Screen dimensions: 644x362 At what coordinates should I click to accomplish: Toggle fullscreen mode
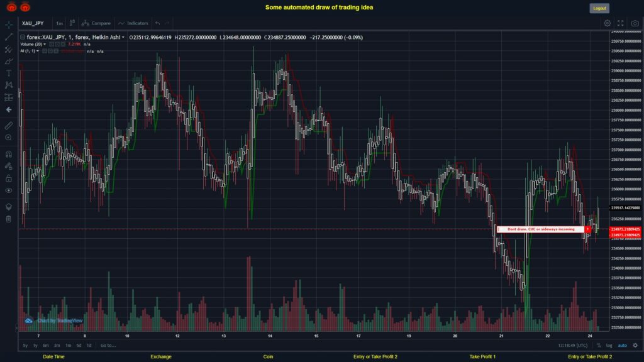[x=621, y=23]
